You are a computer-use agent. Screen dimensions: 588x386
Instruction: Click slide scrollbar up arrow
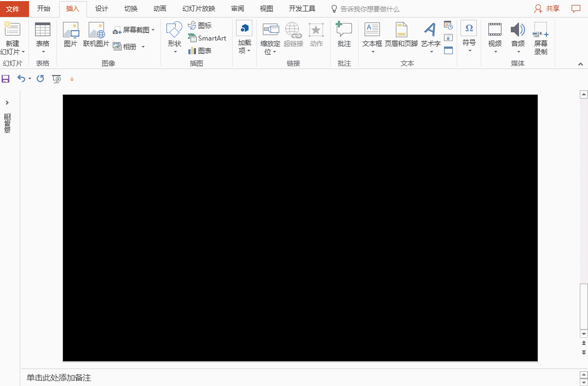[584, 94]
